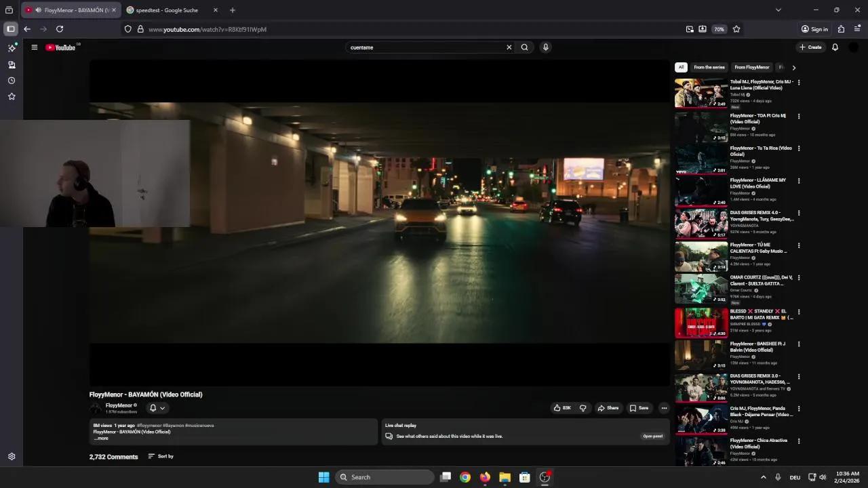Open Windows Start menu
868x488 pixels.
[x=323, y=477]
